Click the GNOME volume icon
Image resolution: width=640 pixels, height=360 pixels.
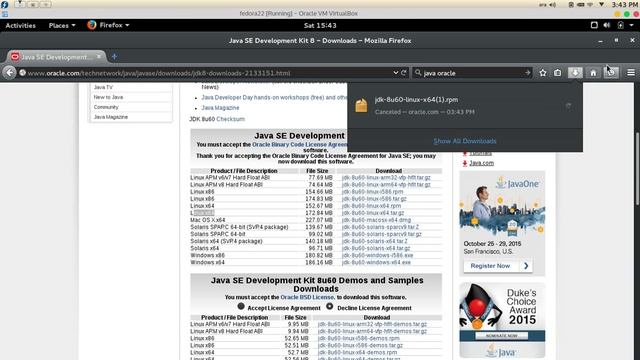tap(607, 25)
